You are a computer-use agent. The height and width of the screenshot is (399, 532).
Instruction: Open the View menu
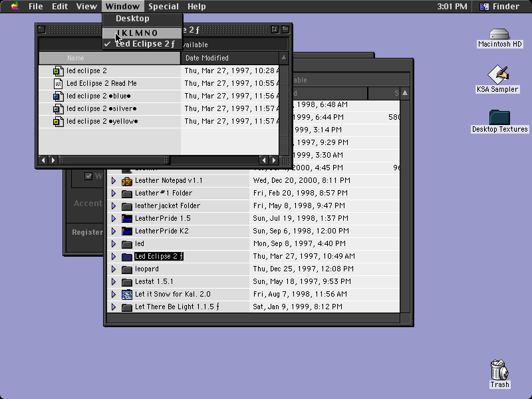tap(86, 6)
